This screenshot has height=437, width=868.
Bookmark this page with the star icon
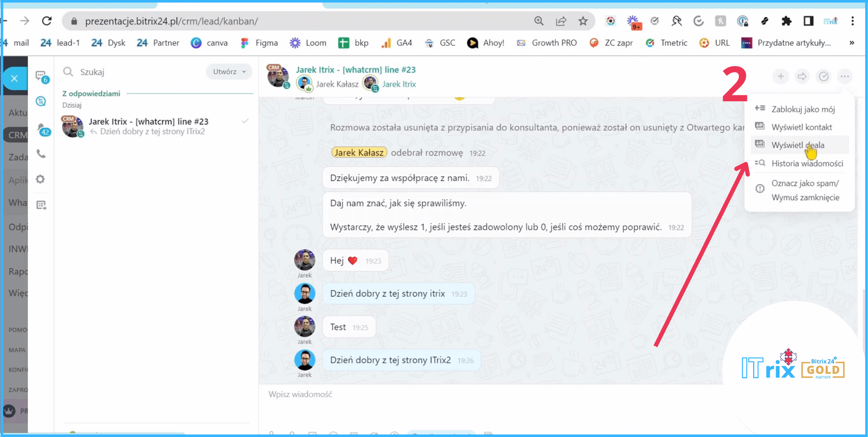(x=583, y=21)
